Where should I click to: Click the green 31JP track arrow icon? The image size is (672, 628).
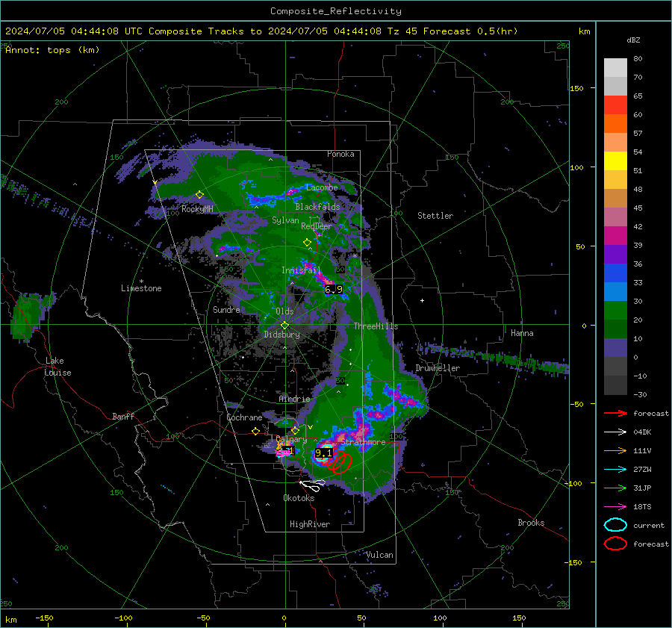[615, 488]
